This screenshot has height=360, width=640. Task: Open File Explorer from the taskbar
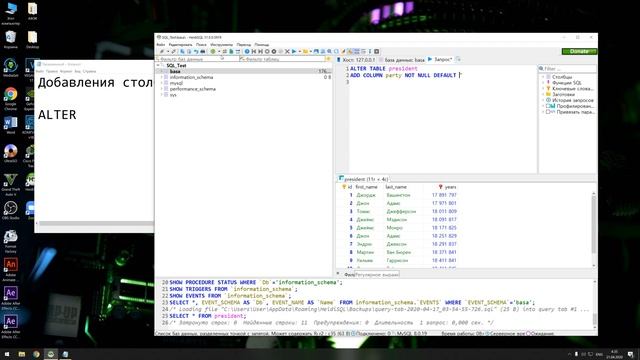[x=22, y=354]
